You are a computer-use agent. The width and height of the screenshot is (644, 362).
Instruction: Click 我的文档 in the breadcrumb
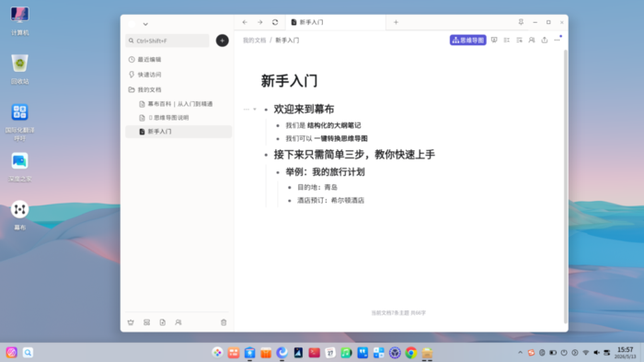pyautogui.click(x=254, y=41)
